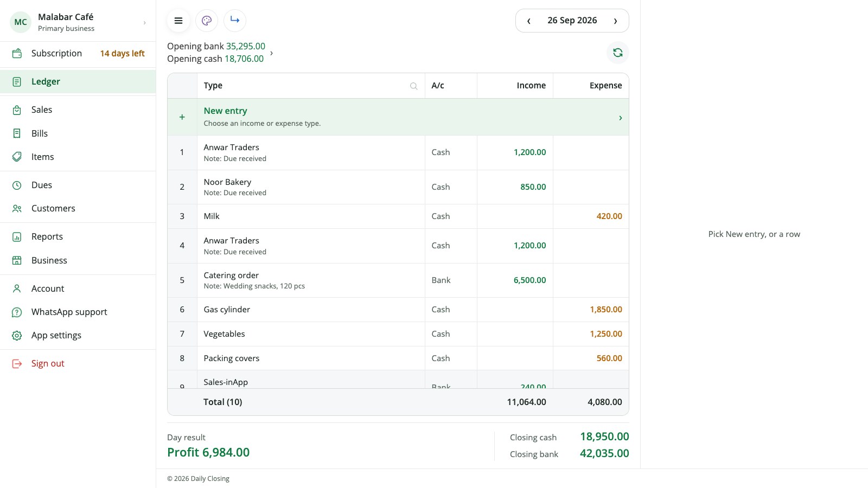Select the Vegetables expense row

[x=398, y=334]
